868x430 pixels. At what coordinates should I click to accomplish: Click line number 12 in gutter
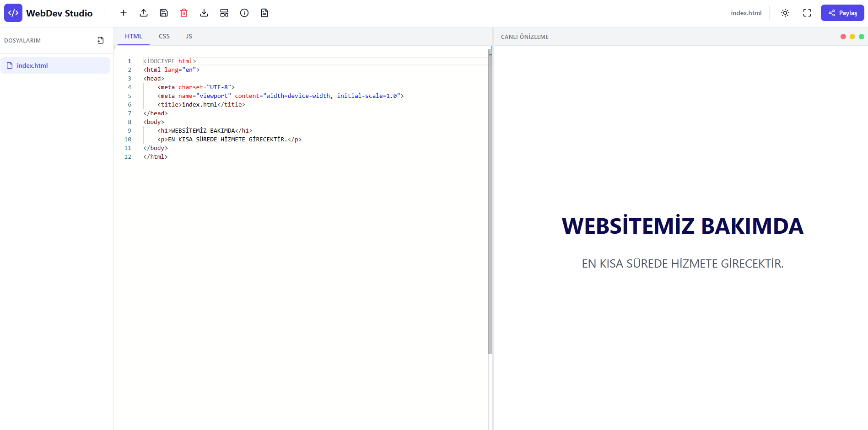[x=128, y=157]
